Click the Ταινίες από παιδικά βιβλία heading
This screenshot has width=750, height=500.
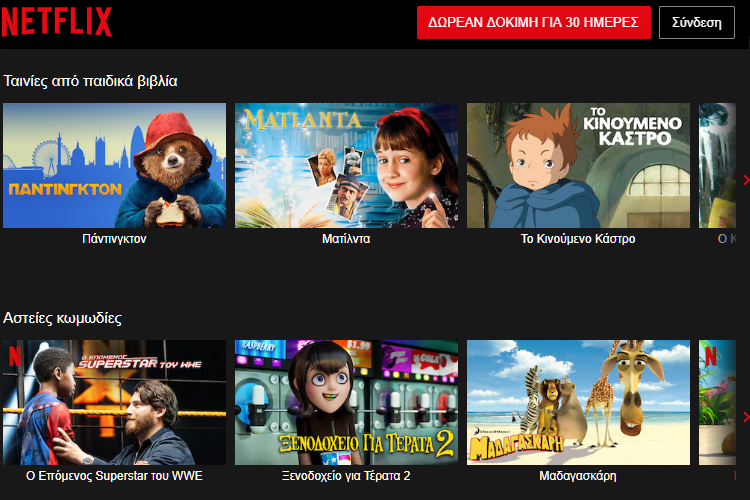pyautogui.click(x=90, y=81)
